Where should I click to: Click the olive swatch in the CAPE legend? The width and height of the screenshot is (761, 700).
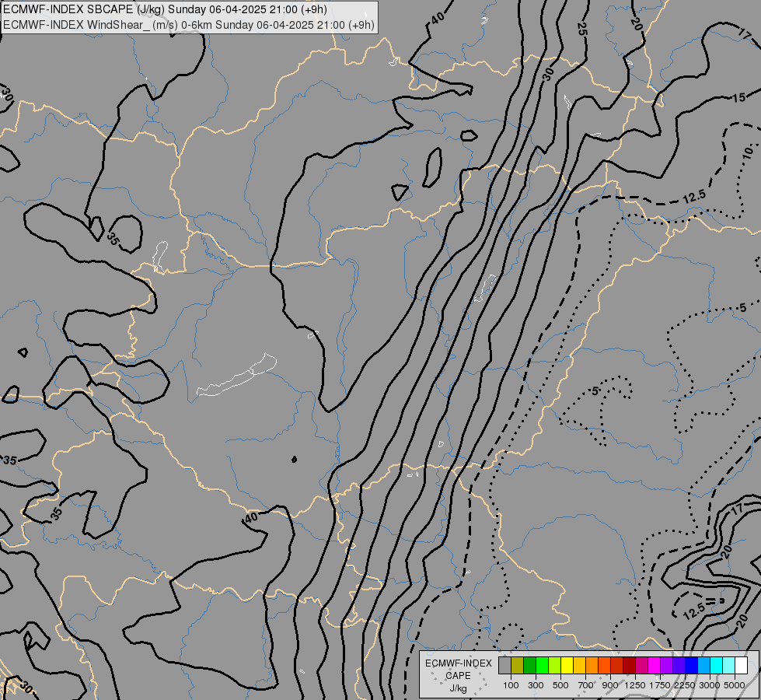(518, 665)
